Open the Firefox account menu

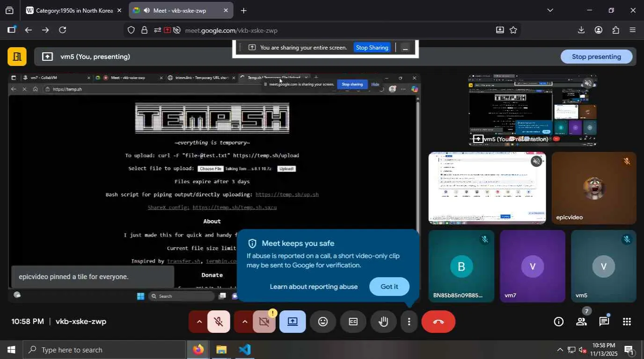(x=599, y=30)
